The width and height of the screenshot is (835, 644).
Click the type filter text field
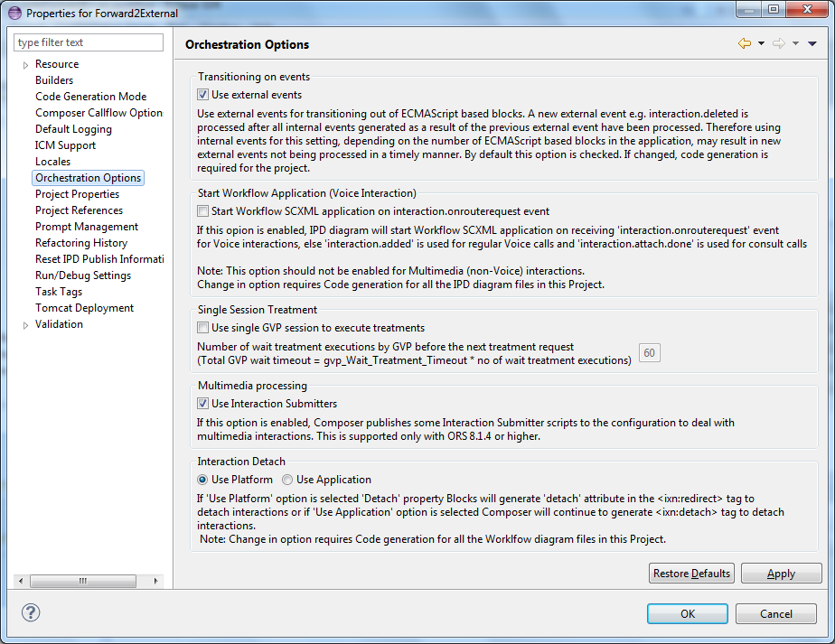tap(89, 42)
